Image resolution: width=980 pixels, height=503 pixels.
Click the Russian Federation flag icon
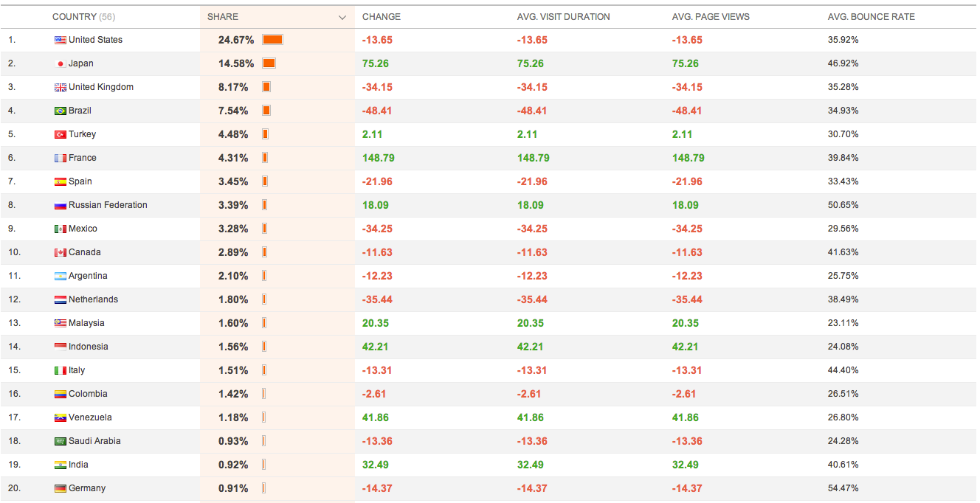(61, 205)
